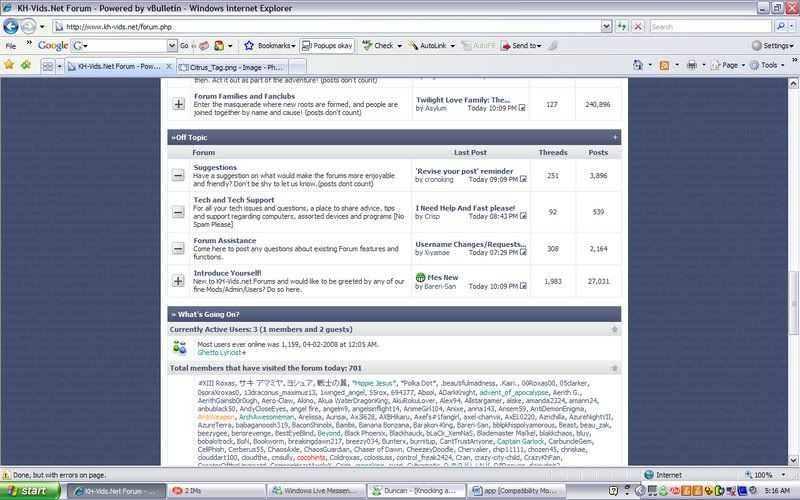
Task: Open tab list dropdown next to Quick Tabs
Action: click(59, 66)
